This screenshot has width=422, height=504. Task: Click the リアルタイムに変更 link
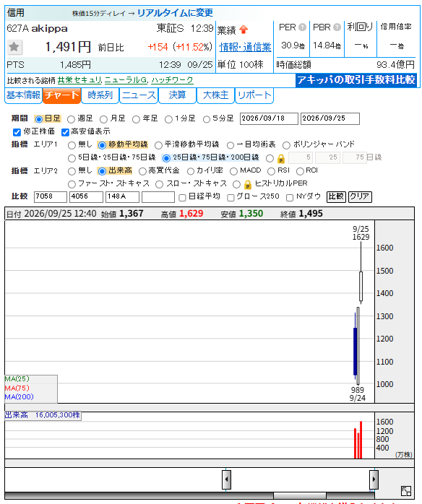click(x=175, y=13)
